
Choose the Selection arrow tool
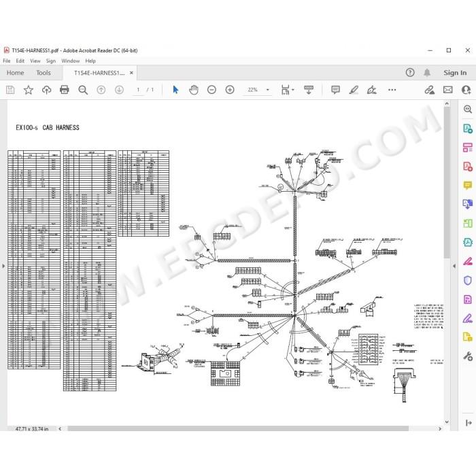175,90
